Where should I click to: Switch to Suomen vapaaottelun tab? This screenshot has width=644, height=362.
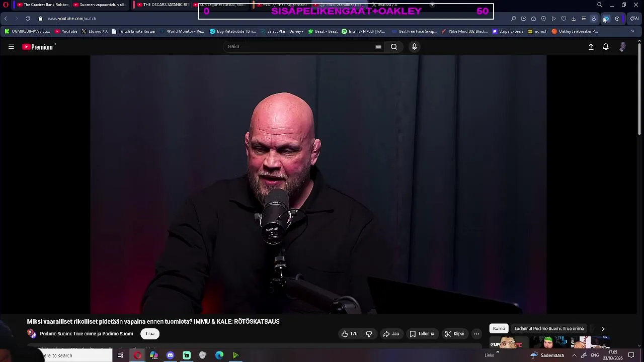click(x=99, y=5)
